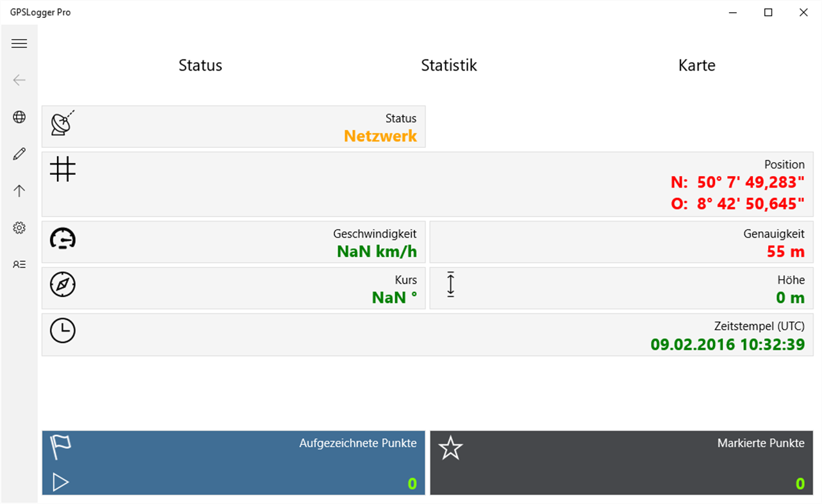Click the Höhe altitude arrow icon

pos(450,284)
